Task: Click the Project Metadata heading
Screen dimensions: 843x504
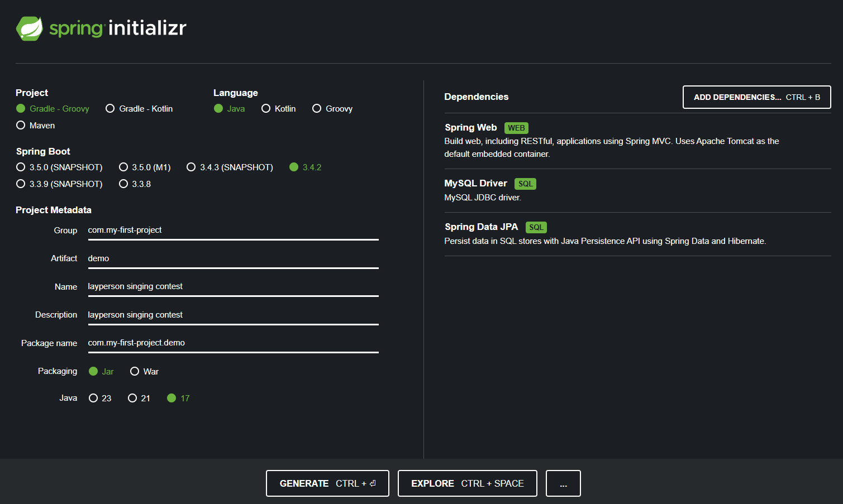Action: pyautogui.click(x=54, y=210)
